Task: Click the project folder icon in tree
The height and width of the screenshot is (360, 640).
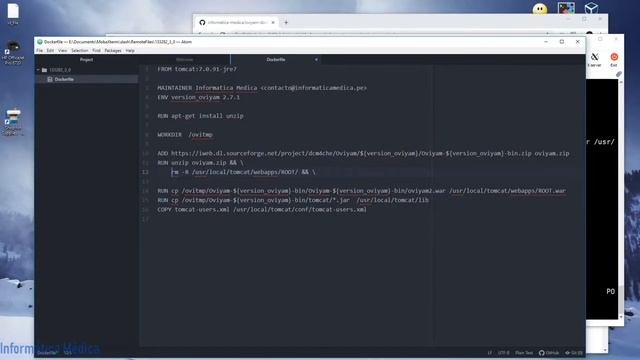Action: pos(44,70)
